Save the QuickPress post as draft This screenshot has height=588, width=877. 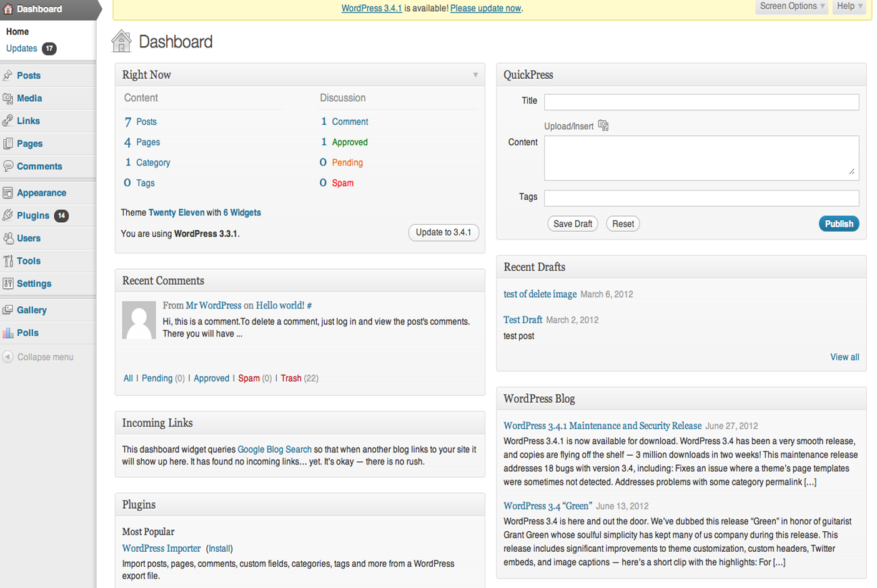pyautogui.click(x=572, y=224)
